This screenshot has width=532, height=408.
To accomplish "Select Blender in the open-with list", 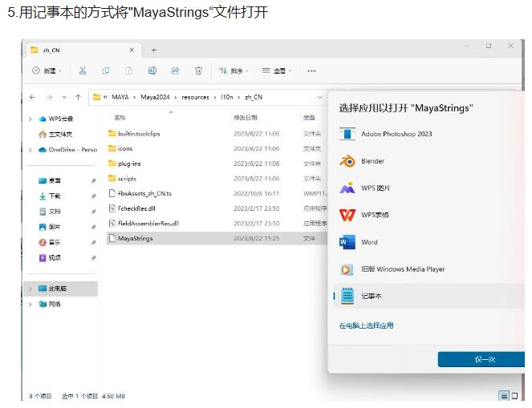I will coord(372,161).
